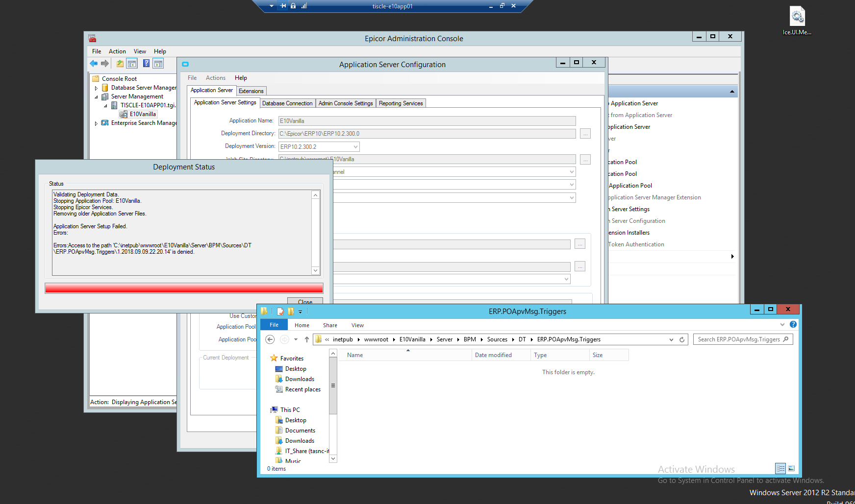Expand Explorer ribbon chevron
The width and height of the screenshot is (855, 504).
coord(782,324)
